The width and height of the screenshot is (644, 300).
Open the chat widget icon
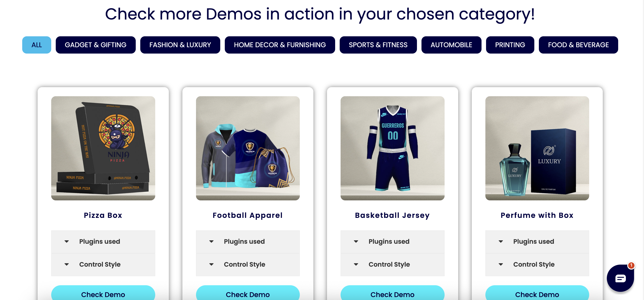click(x=620, y=278)
